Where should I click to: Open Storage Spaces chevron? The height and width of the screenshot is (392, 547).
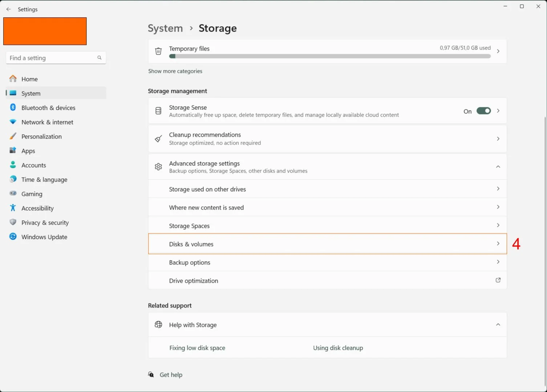(x=498, y=225)
